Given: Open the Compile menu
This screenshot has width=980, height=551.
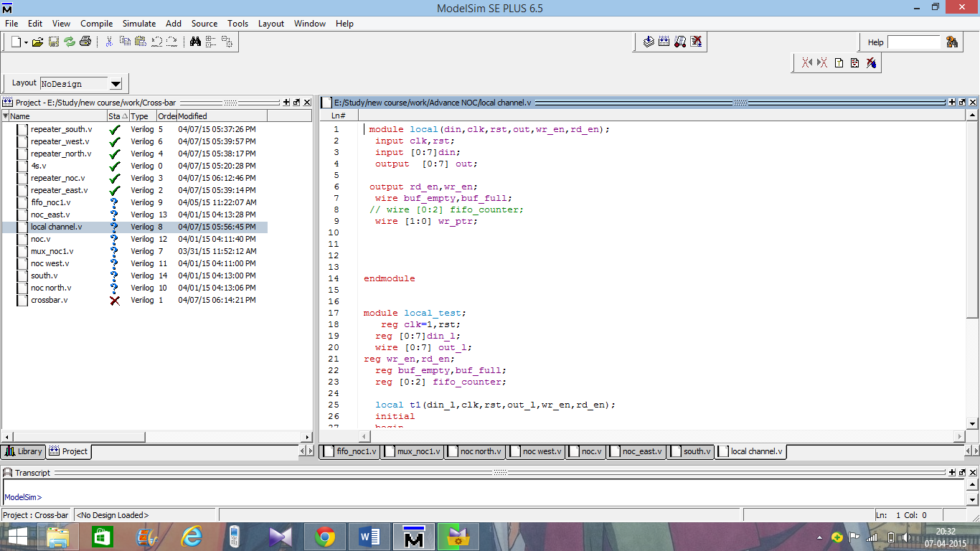Looking at the screenshot, I should 97,24.
